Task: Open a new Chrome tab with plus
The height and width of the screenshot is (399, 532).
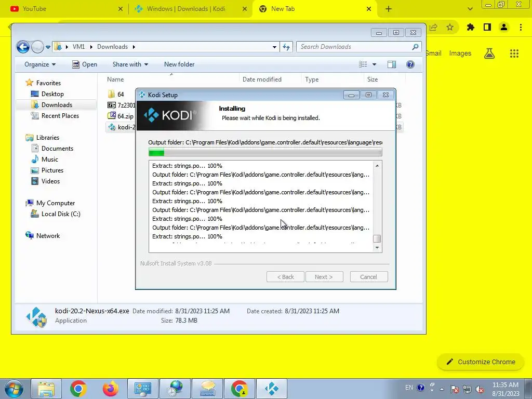Action: pos(389,9)
